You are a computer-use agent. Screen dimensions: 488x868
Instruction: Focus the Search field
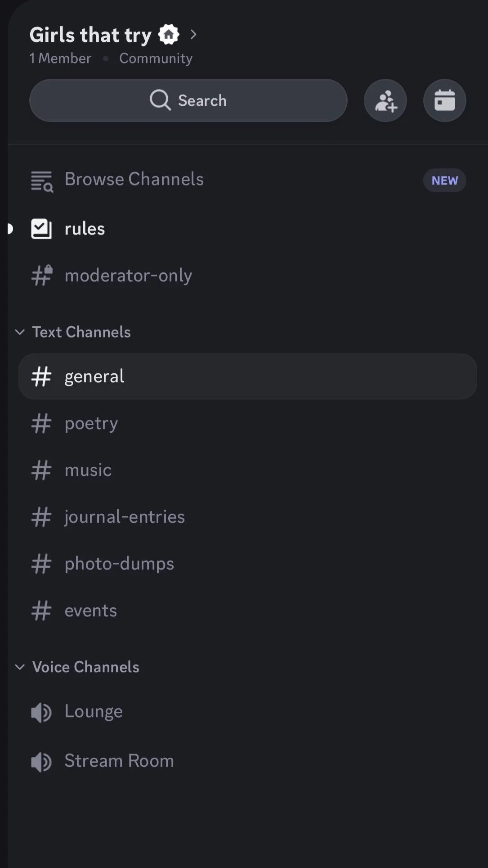(188, 100)
